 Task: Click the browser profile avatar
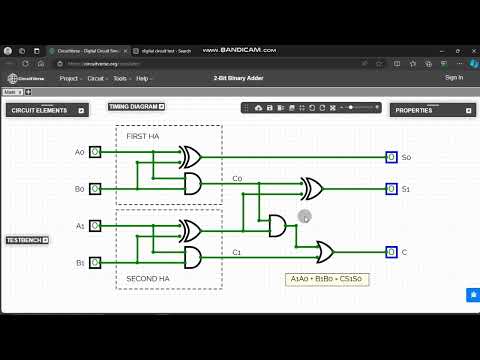pos(8,51)
